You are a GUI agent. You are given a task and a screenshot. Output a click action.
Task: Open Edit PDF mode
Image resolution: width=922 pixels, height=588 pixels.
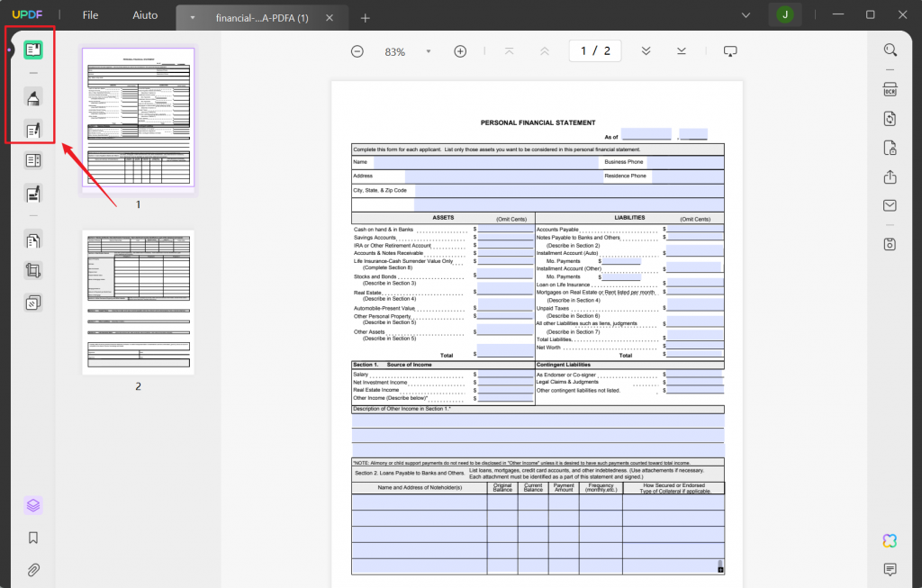32,131
